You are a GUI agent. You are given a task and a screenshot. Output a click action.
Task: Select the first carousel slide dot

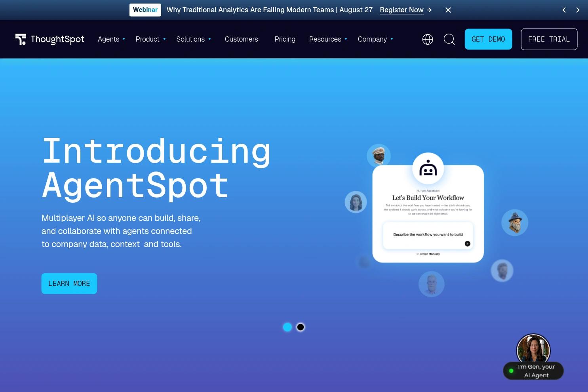point(287,327)
